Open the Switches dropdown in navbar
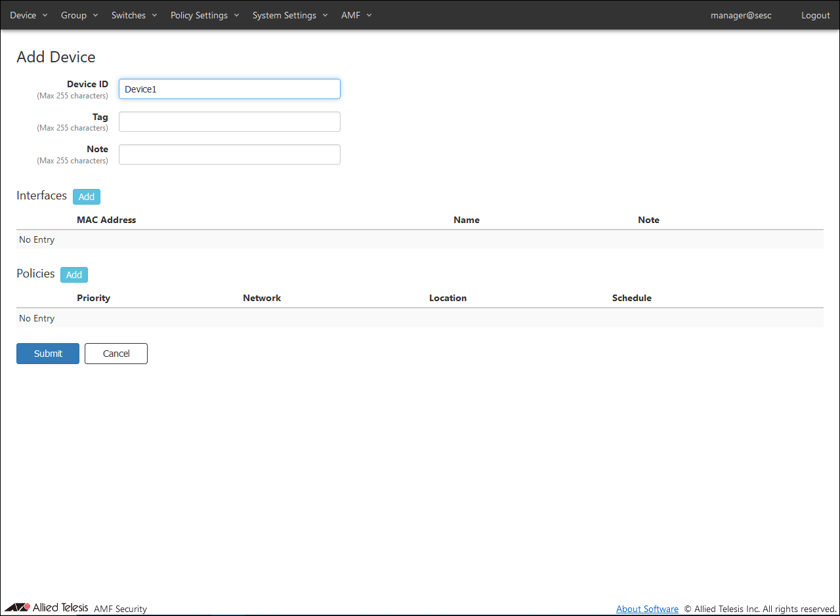The width and height of the screenshot is (840, 616). [134, 15]
